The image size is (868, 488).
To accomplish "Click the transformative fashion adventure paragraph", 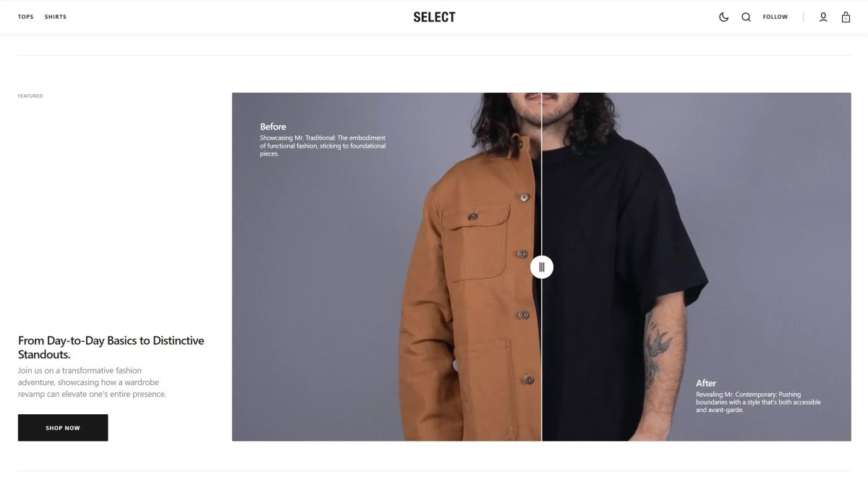I will [92, 382].
